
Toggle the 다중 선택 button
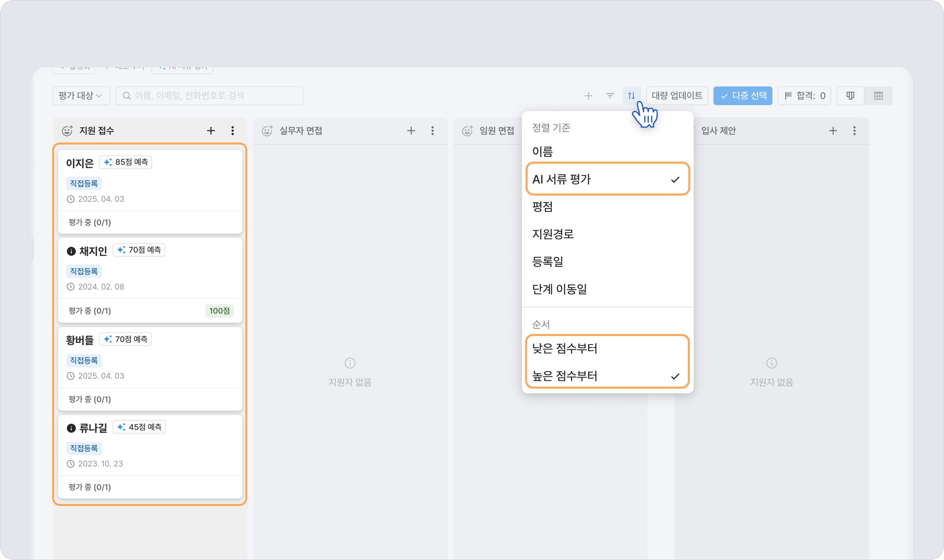pyautogui.click(x=743, y=96)
